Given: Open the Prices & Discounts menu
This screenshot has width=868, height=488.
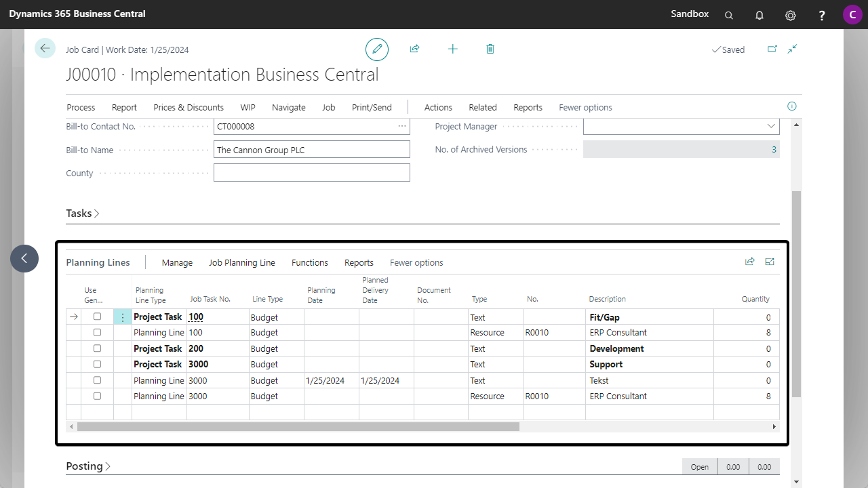Looking at the screenshot, I should pos(188,107).
